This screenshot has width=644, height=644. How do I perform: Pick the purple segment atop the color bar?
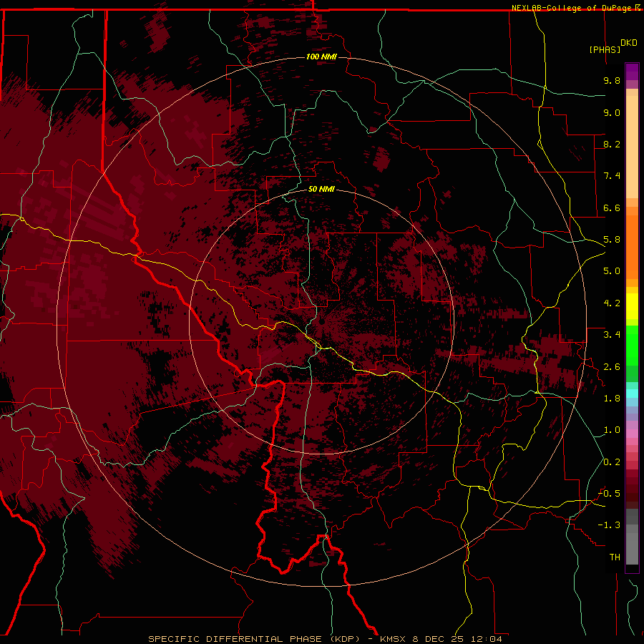(632, 72)
